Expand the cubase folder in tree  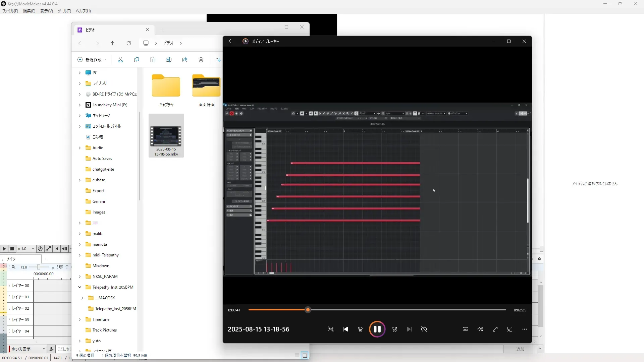click(80, 180)
